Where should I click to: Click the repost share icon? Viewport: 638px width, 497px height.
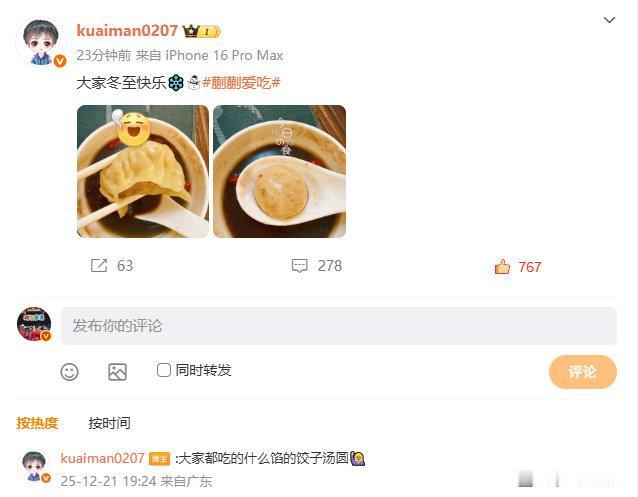tap(99, 266)
